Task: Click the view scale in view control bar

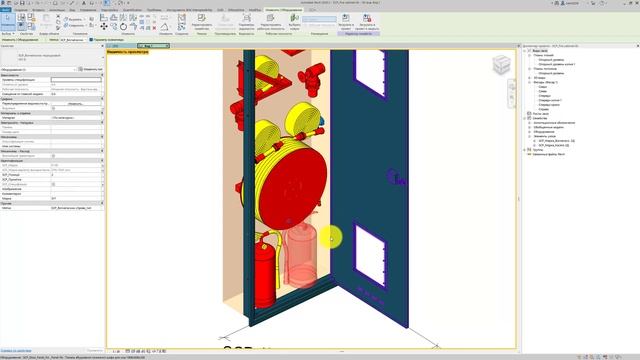Action: (116, 351)
